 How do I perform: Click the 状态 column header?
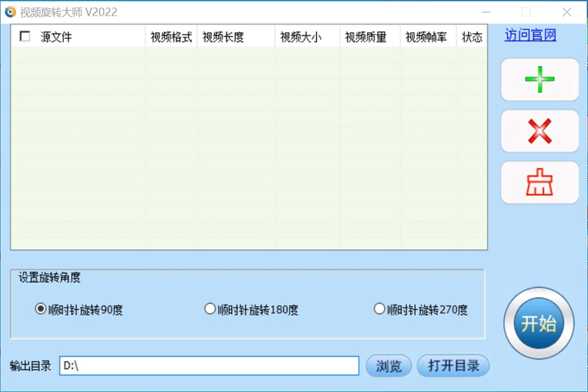472,37
